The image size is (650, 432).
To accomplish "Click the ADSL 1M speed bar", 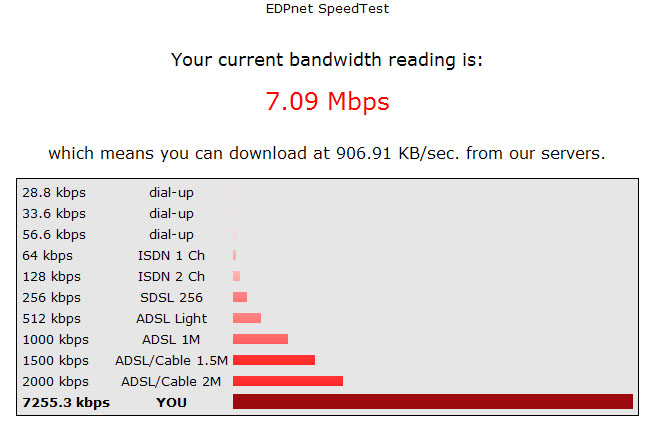I will point(260,339).
